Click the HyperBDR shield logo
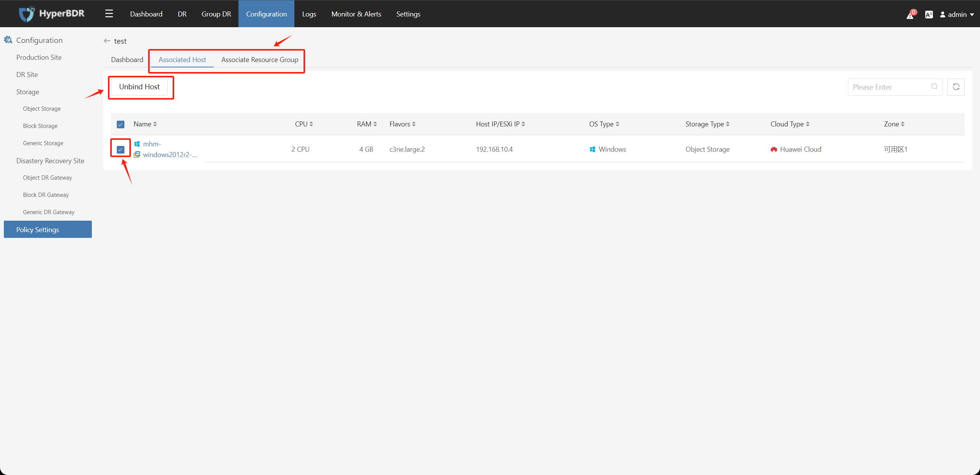 (27, 14)
